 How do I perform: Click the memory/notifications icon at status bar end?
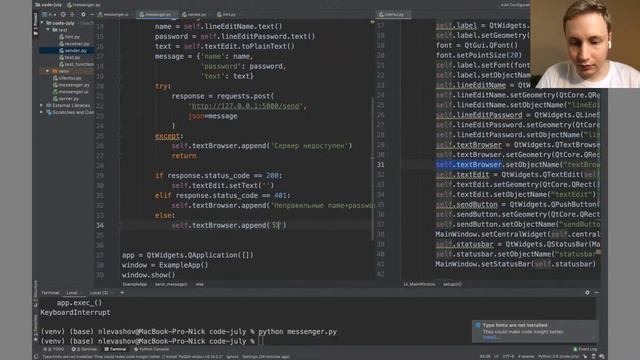[x=602, y=357]
